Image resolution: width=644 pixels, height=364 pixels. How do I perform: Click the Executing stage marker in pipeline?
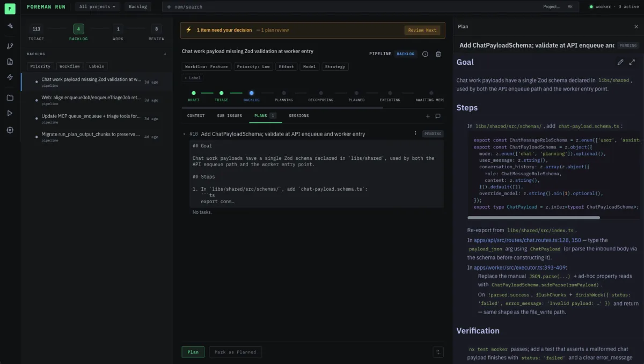click(390, 93)
